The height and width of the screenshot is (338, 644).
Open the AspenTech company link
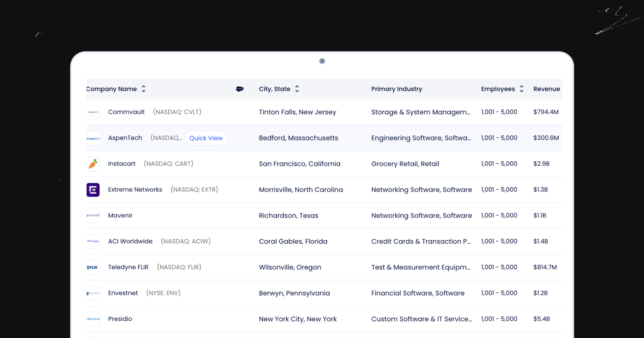tap(125, 138)
